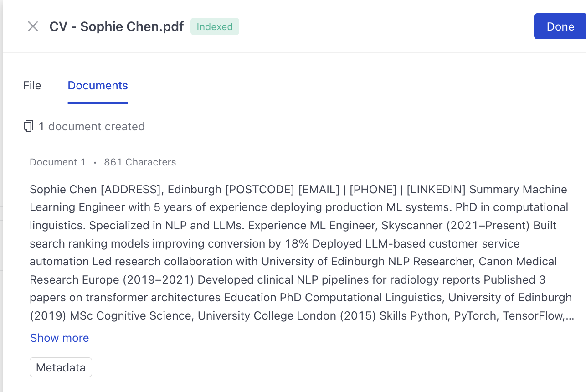Click the [PHONE] placeholder in document text

pyautogui.click(x=373, y=189)
